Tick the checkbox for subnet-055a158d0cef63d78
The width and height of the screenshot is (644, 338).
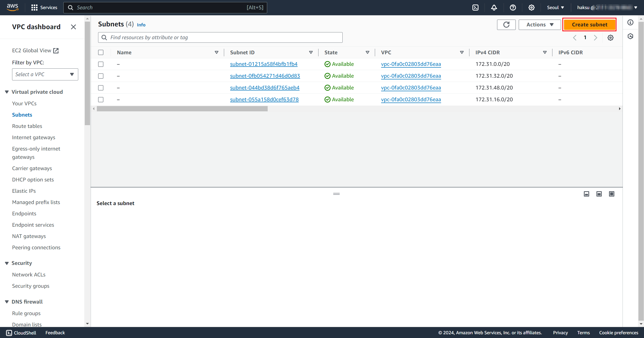(101, 100)
